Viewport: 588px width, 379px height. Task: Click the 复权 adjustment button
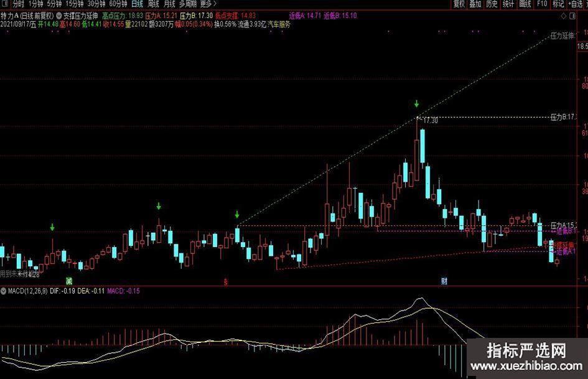point(459,4)
